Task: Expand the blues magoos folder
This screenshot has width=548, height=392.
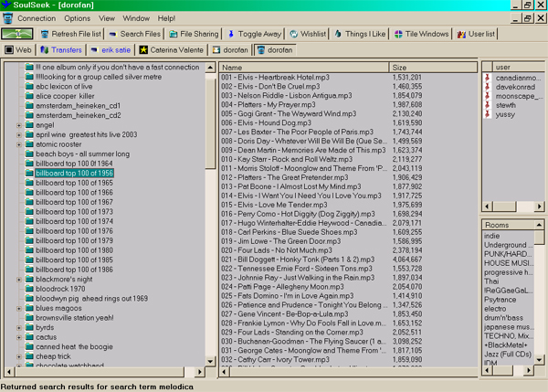Action: 19,309
